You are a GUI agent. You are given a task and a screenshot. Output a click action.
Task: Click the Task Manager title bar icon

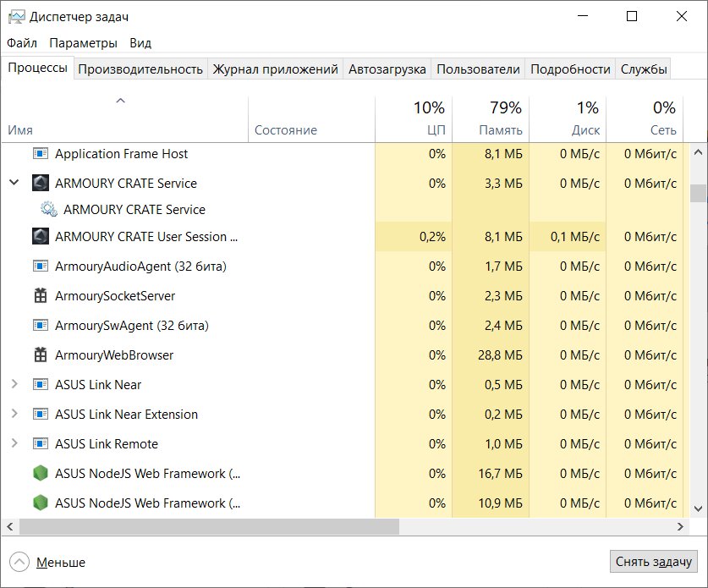(17, 17)
